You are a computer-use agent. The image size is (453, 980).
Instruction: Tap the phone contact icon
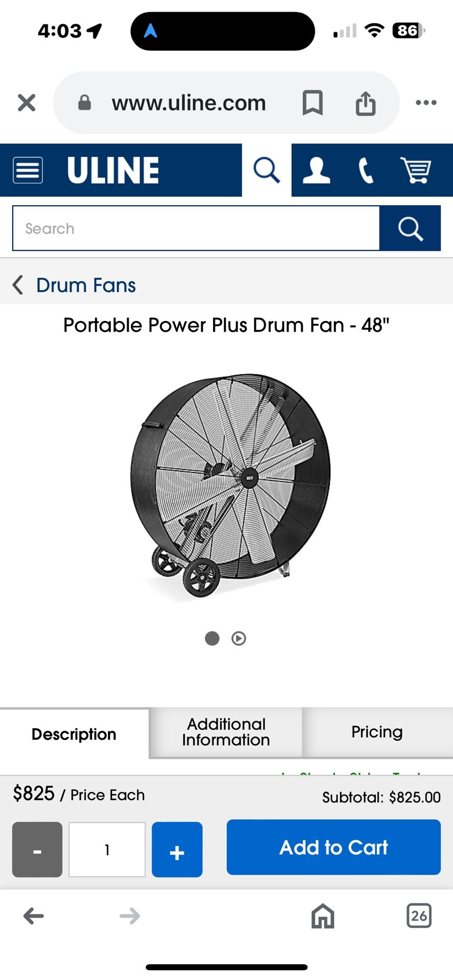coord(366,170)
